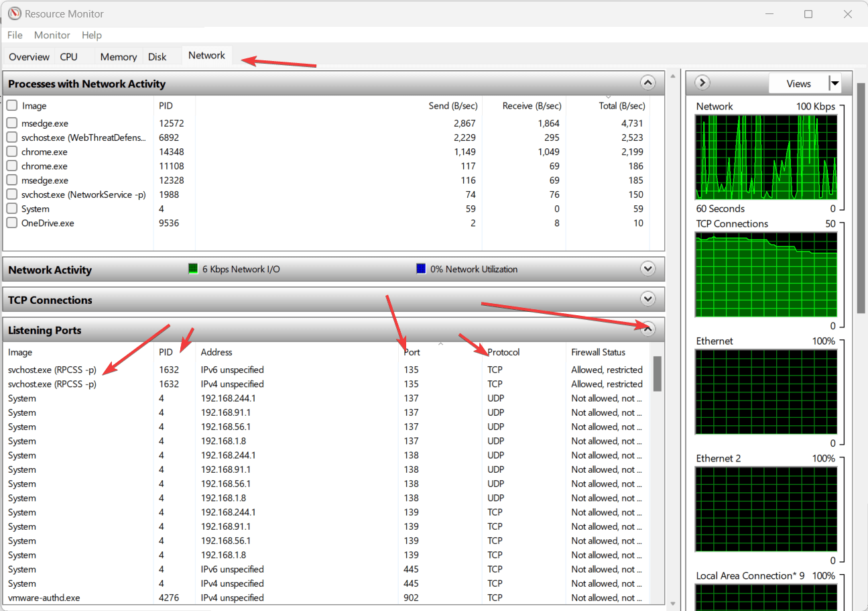Viewport: 868px width, 611px height.
Task: Open the Help menu
Action: tap(92, 35)
